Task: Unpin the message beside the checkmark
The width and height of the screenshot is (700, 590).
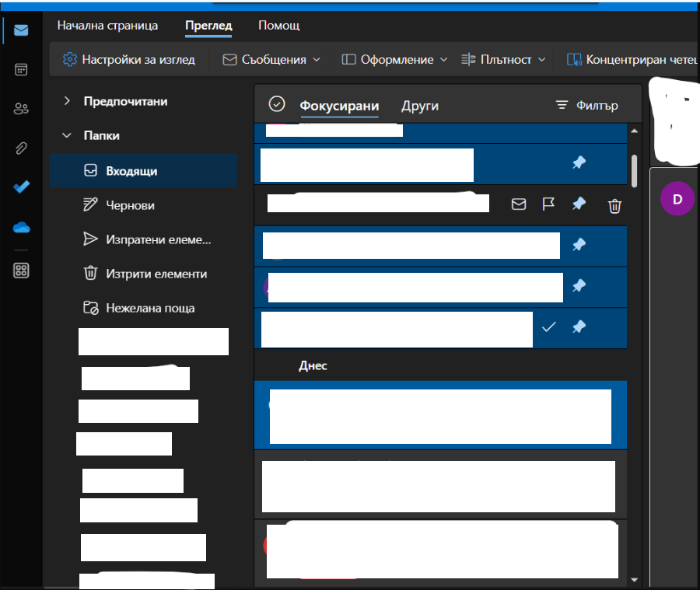Action: (x=579, y=327)
